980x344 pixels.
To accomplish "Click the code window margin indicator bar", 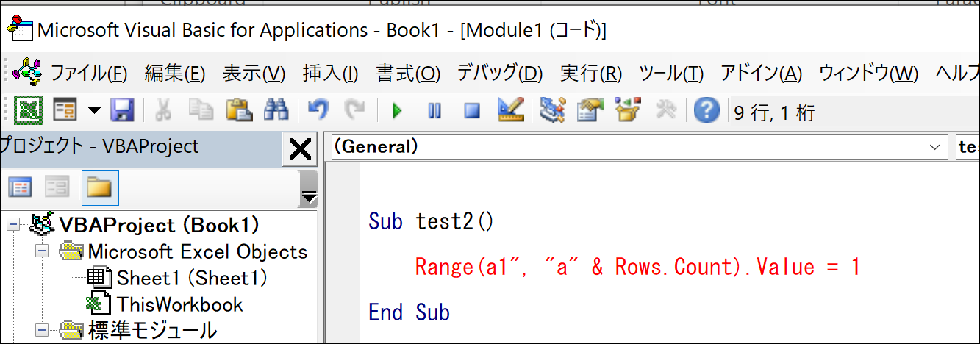I will click(342, 253).
